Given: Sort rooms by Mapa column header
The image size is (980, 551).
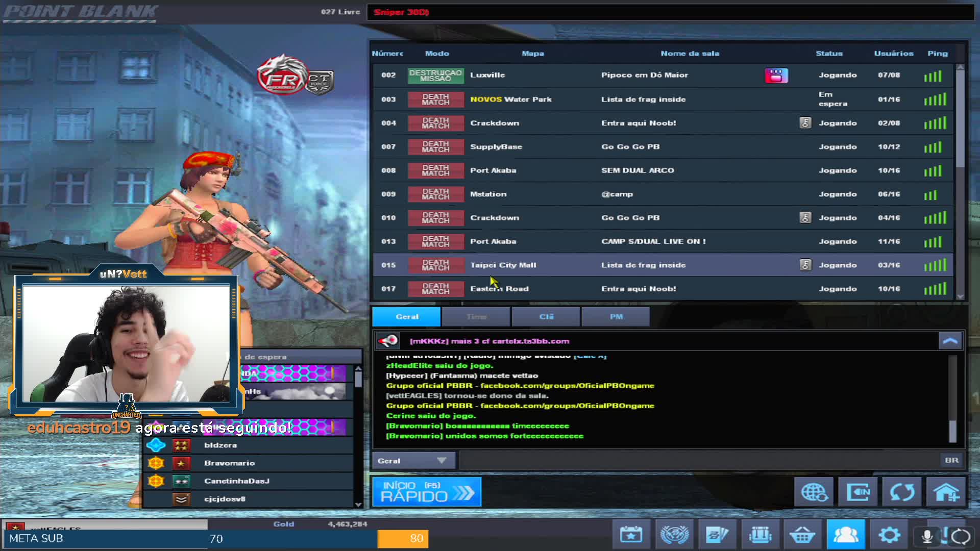Looking at the screenshot, I should 533,54.
